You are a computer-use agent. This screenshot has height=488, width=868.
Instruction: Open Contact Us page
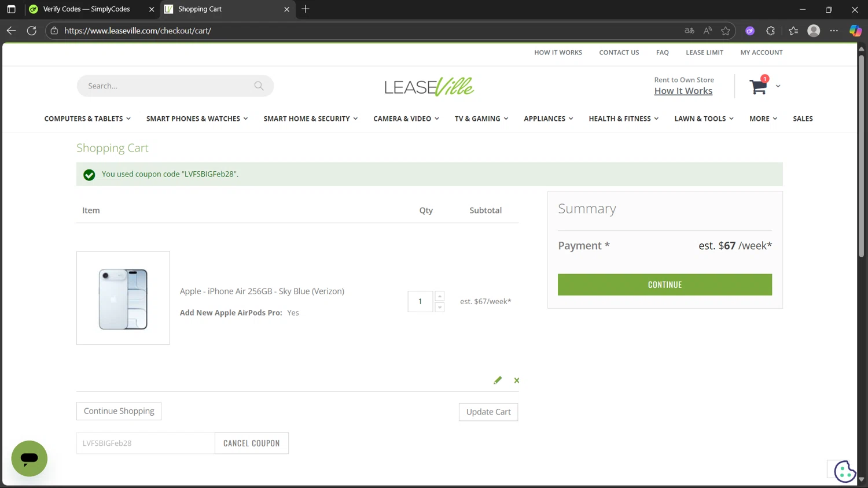click(x=619, y=53)
